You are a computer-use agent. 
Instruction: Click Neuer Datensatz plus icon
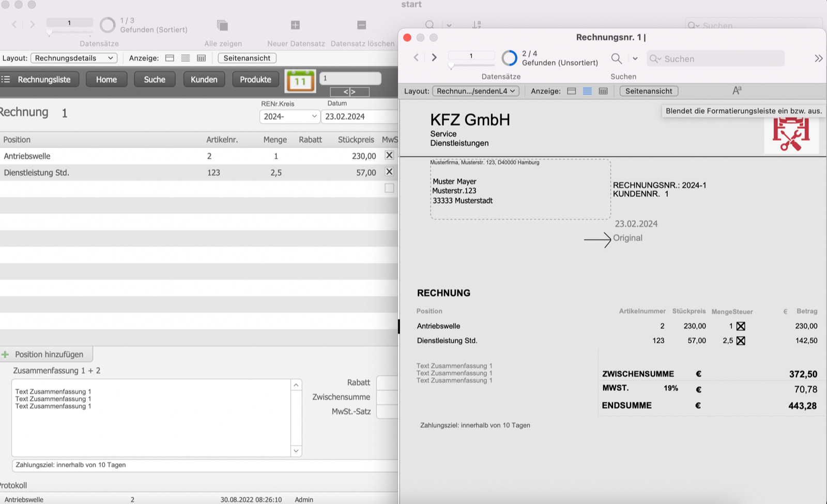(295, 25)
